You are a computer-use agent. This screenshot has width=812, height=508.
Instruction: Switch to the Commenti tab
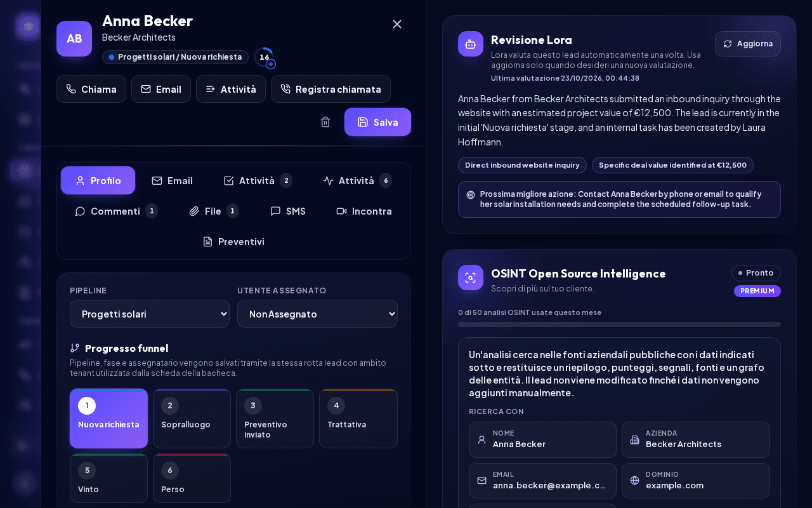click(x=116, y=211)
